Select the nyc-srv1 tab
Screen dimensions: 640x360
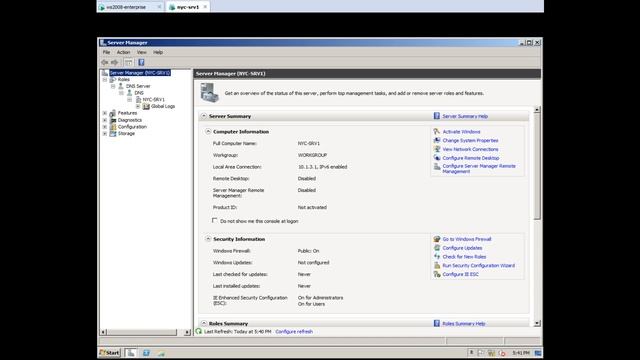coord(188,7)
